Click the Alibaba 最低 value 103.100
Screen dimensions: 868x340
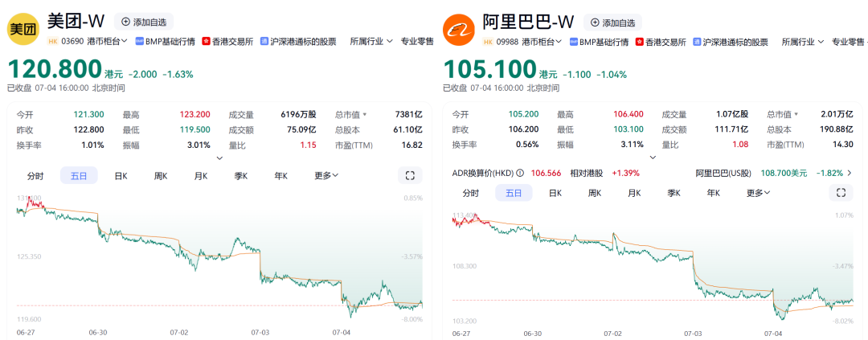pyautogui.click(x=628, y=129)
